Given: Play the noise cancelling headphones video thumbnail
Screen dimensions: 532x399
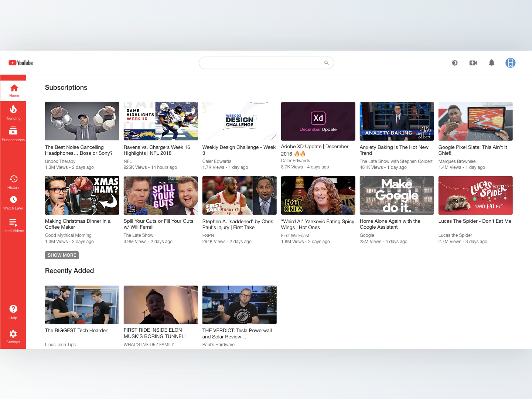Looking at the screenshot, I should click(82, 121).
